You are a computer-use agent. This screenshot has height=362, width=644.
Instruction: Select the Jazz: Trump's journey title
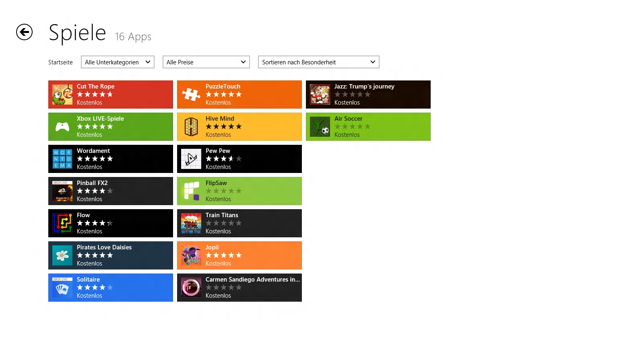coord(364,86)
